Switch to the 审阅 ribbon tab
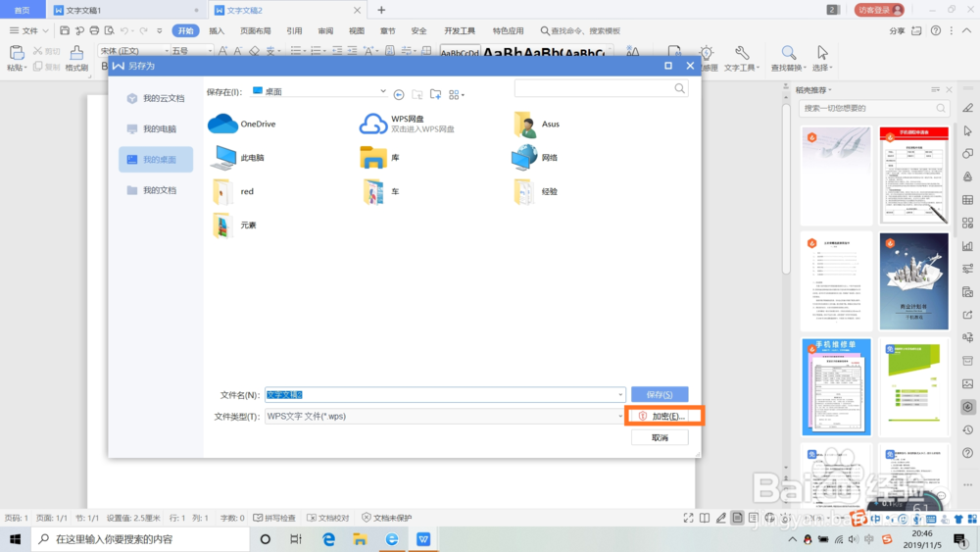This screenshot has width=980, height=552. coord(325,30)
